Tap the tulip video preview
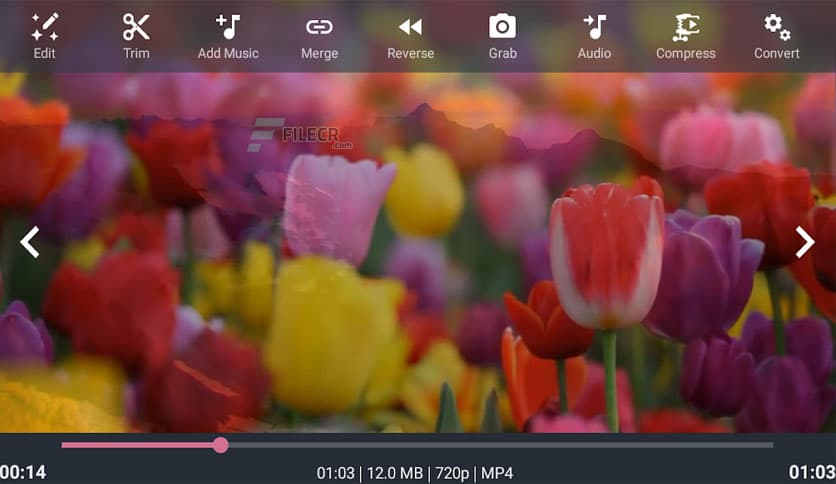The width and height of the screenshot is (836, 484). [x=418, y=253]
